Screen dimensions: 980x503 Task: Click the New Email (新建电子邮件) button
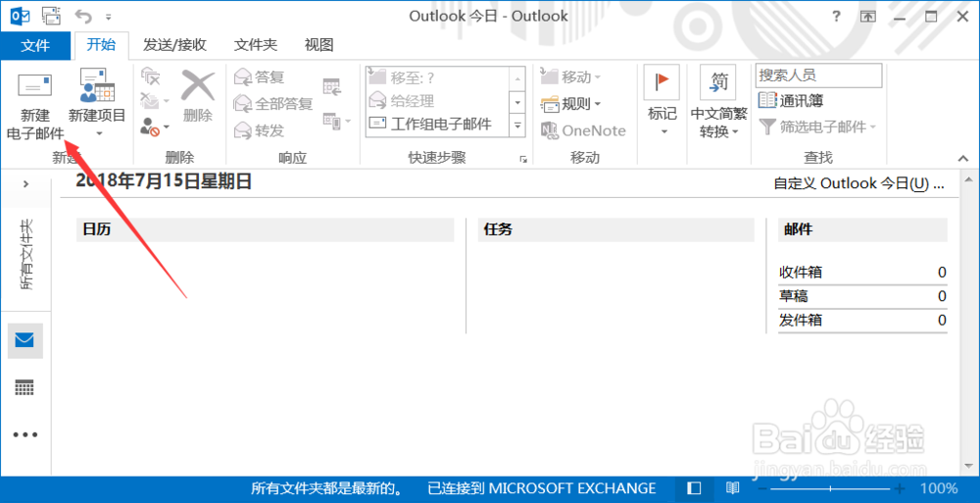35,105
